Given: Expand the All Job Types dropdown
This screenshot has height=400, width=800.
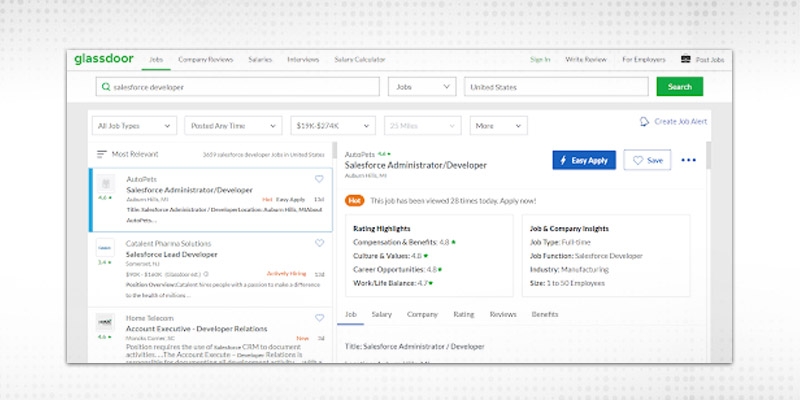Looking at the screenshot, I should tap(132, 126).
